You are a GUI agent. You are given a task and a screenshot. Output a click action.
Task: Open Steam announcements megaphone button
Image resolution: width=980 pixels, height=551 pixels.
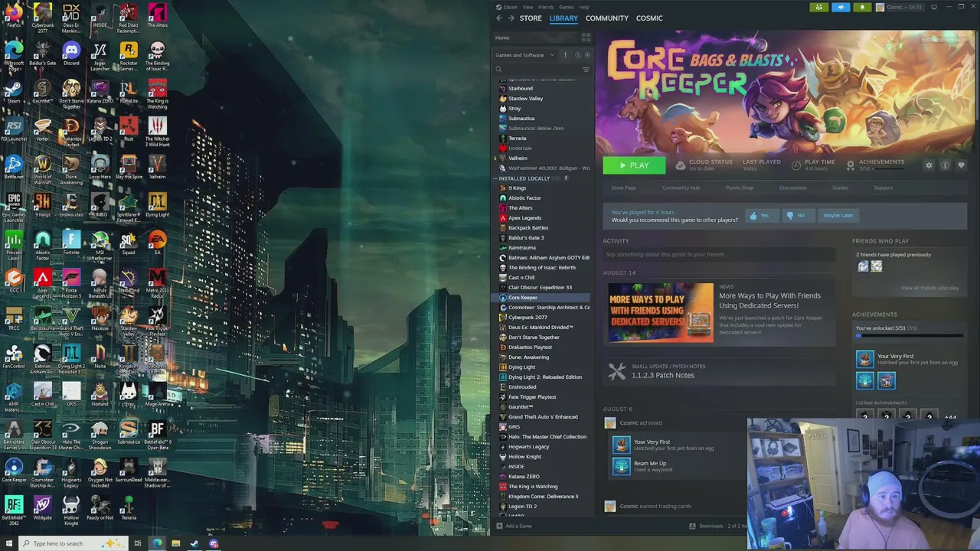[x=841, y=7]
